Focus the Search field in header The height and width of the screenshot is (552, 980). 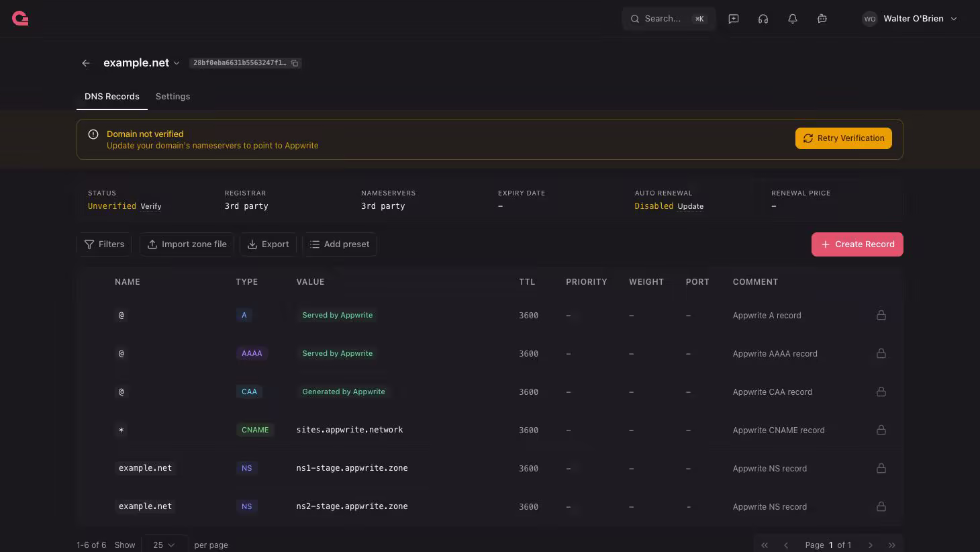[669, 19]
